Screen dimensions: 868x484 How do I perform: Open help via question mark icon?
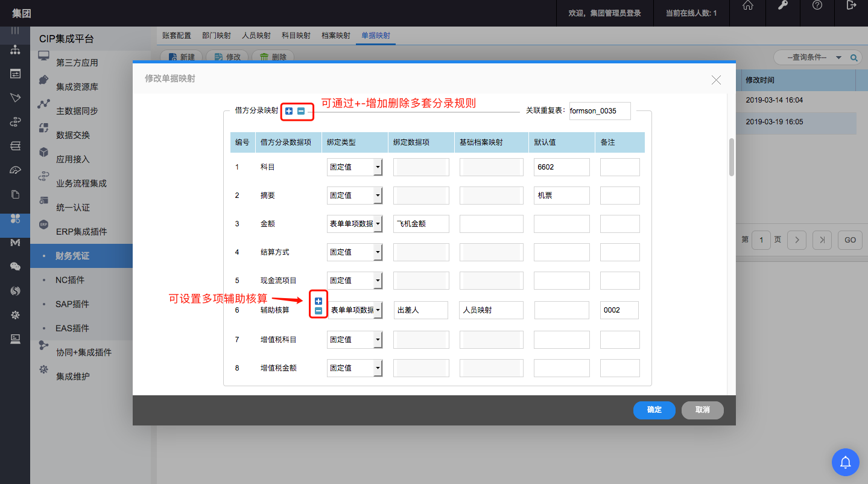coord(817,5)
